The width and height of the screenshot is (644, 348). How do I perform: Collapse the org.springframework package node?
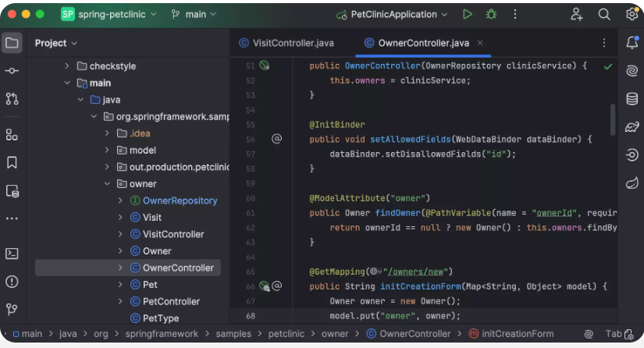coord(94,116)
